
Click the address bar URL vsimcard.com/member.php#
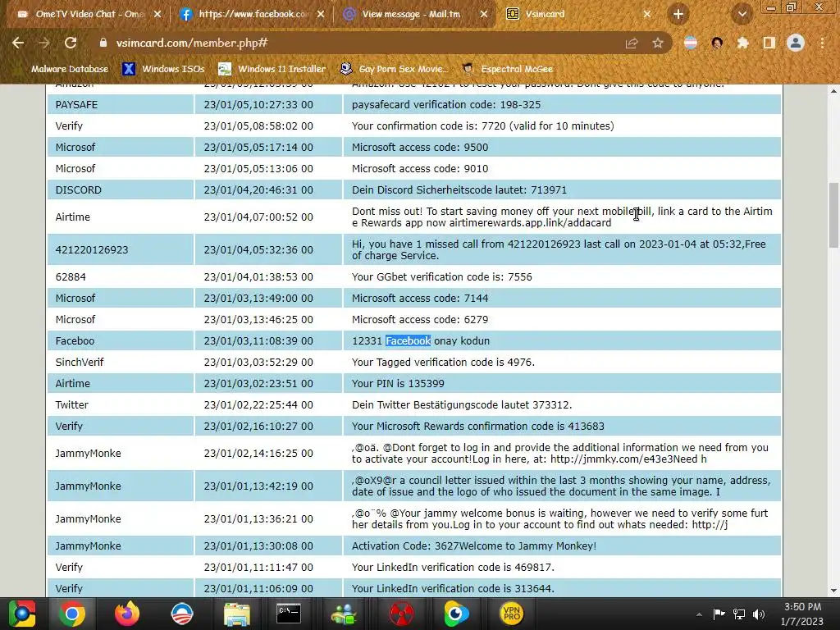[x=192, y=43]
